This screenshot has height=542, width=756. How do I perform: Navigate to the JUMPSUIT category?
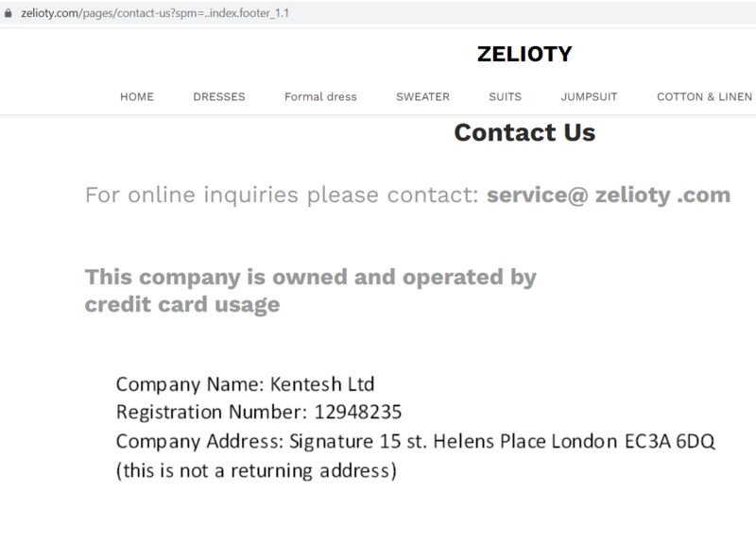pyautogui.click(x=589, y=97)
